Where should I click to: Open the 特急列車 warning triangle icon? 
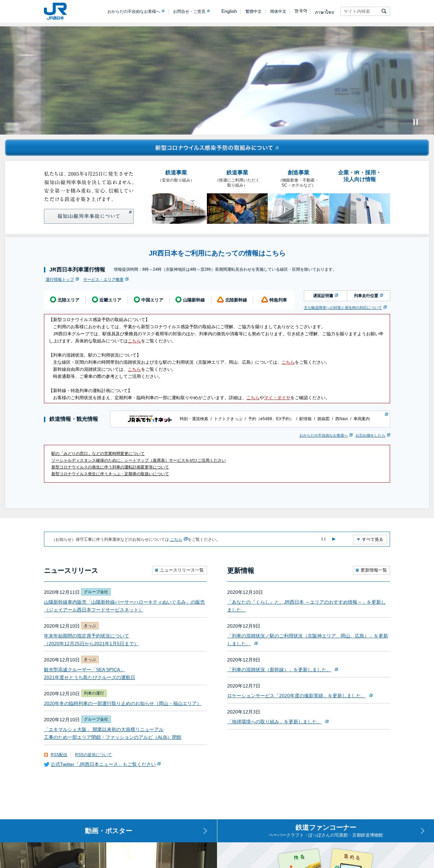tap(265, 299)
